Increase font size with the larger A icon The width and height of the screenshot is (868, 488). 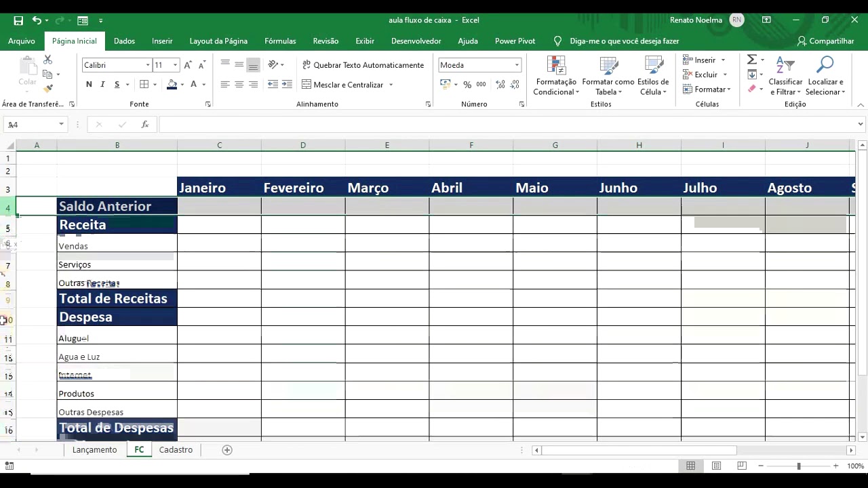click(188, 65)
